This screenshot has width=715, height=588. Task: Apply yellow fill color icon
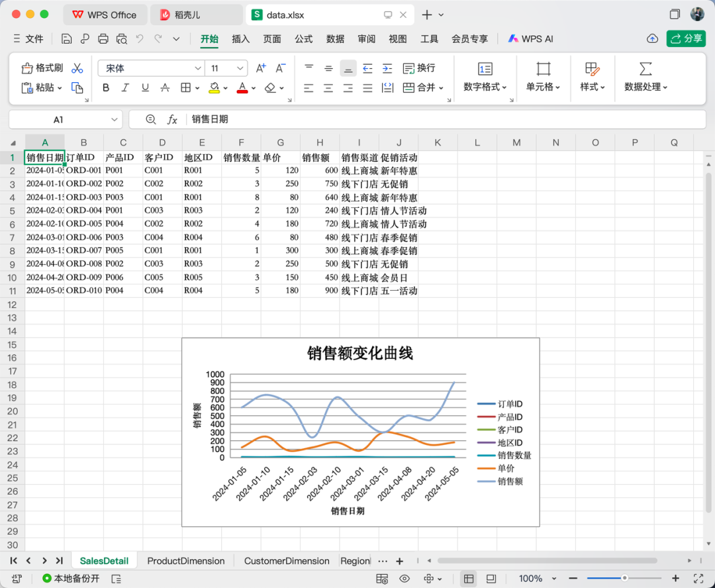tap(215, 87)
